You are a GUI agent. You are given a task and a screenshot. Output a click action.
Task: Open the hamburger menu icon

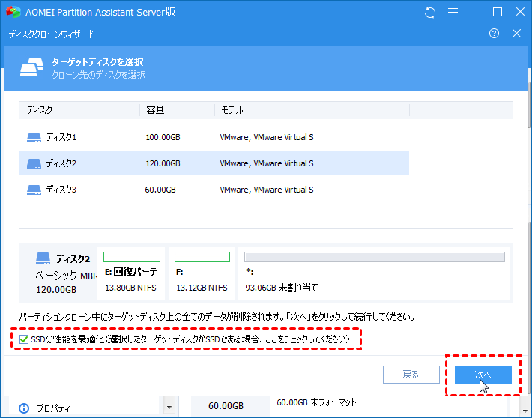click(x=453, y=13)
